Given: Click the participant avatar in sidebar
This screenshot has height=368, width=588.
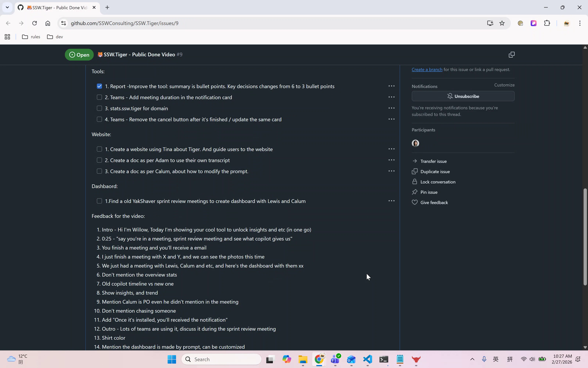Looking at the screenshot, I should 415,143.
